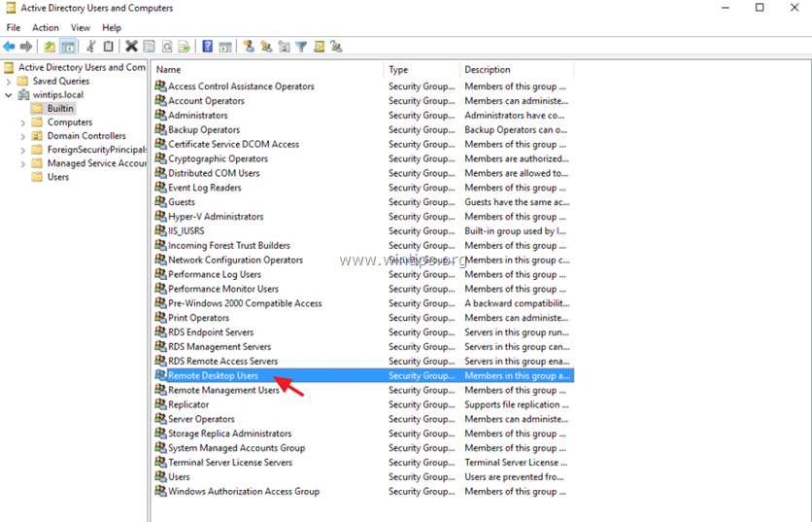Expand the ForeignSecurityPrincipals node
Viewport: 812px width, 522px height.
pos(22,151)
